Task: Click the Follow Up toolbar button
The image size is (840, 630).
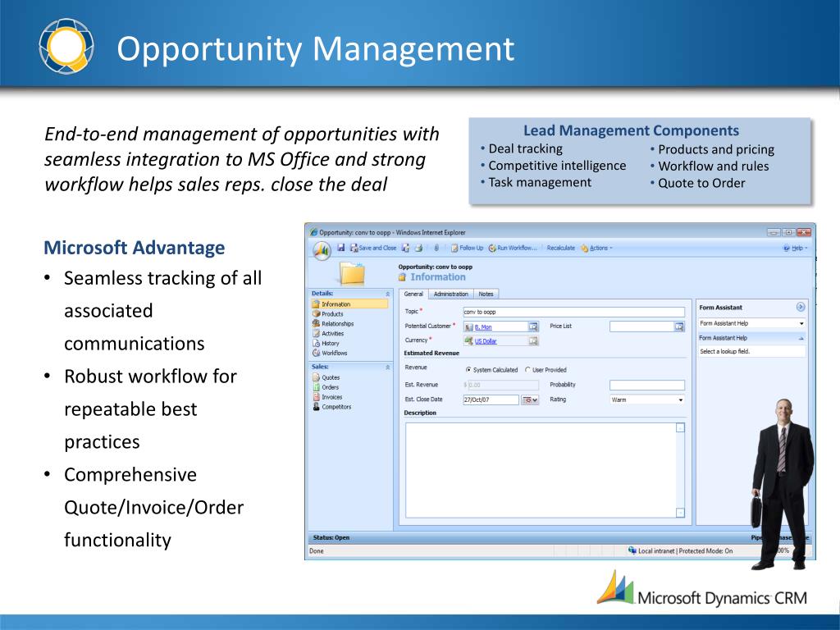Action: click(467, 248)
